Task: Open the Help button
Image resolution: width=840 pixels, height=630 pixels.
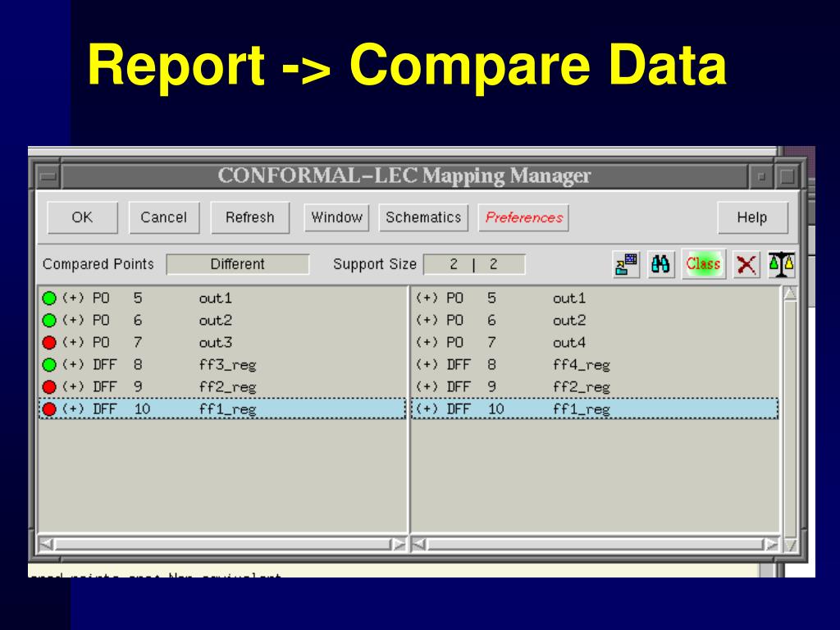Action: pos(753,217)
